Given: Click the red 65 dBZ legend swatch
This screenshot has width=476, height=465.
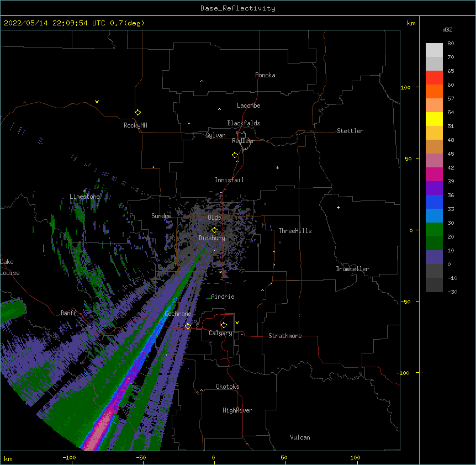Looking at the screenshot, I should click(x=434, y=77).
